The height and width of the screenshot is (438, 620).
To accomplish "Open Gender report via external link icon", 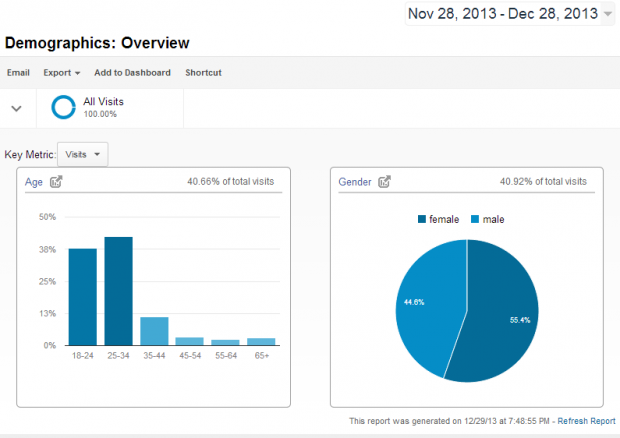I will [x=384, y=182].
